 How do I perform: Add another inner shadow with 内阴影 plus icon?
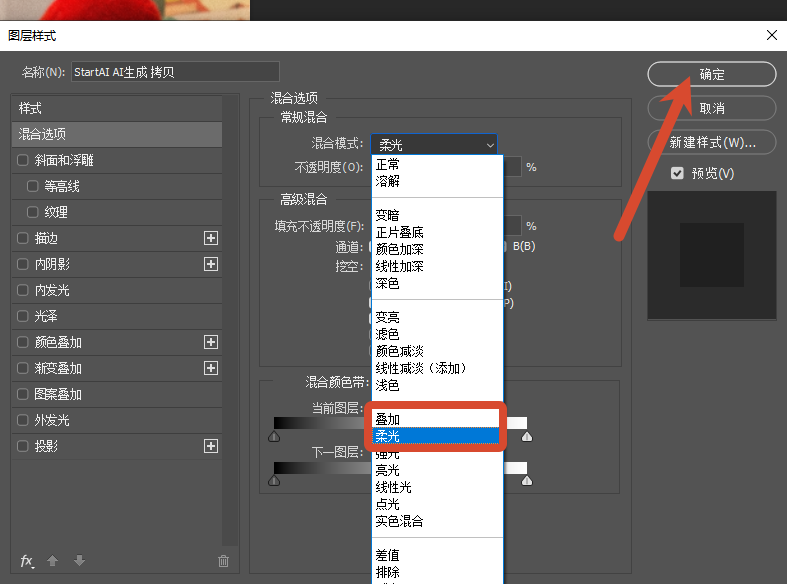[x=211, y=264]
